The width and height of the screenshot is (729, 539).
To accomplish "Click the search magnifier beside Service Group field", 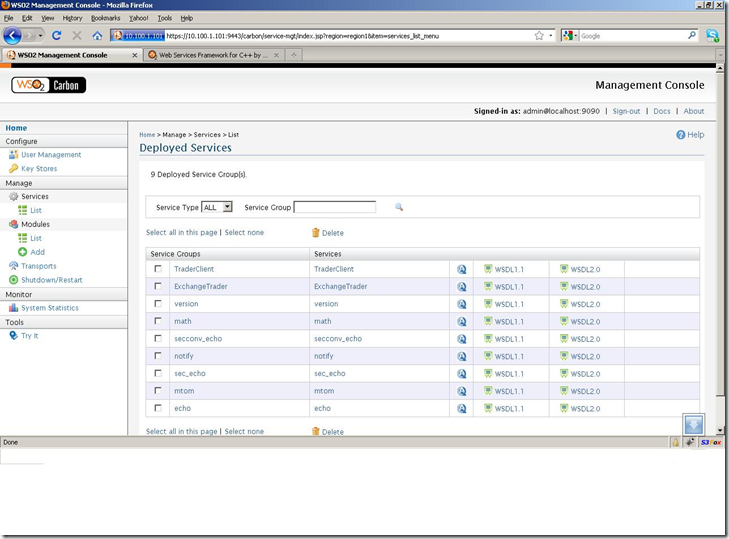I will (398, 207).
